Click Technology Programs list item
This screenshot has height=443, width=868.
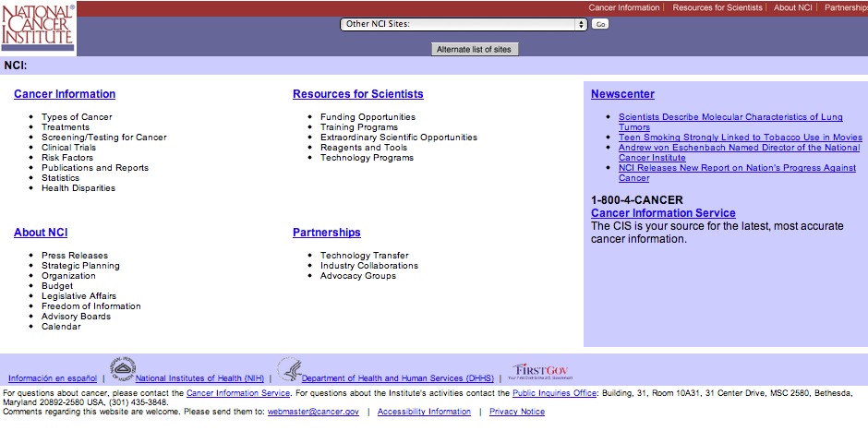point(367,158)
